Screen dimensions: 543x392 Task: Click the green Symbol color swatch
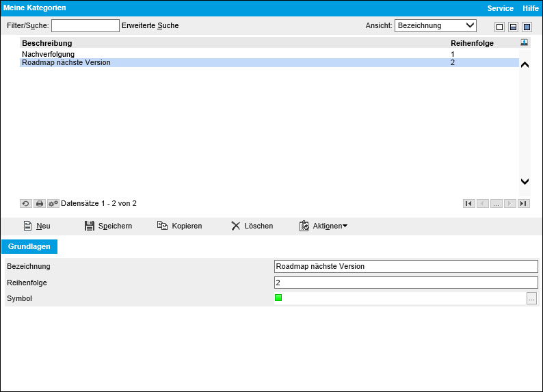coord(278,298)
